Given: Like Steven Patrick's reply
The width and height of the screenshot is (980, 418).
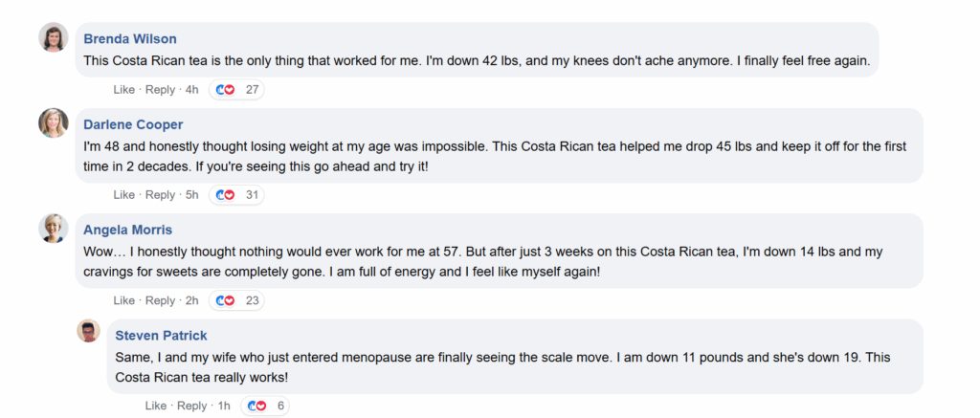Looking at the screenshot, I should pyautogui.click(x=156, y=406).
